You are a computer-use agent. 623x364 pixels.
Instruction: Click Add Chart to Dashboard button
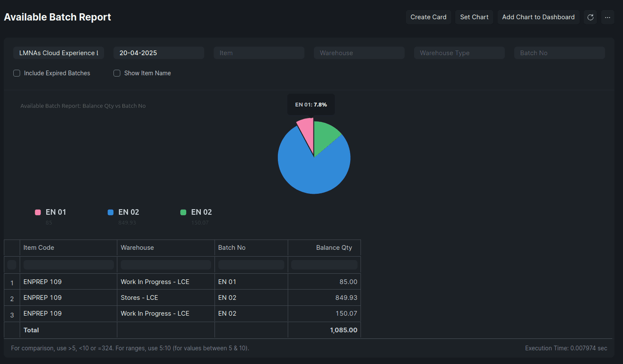pyautogui.click(x=539, y=17)
